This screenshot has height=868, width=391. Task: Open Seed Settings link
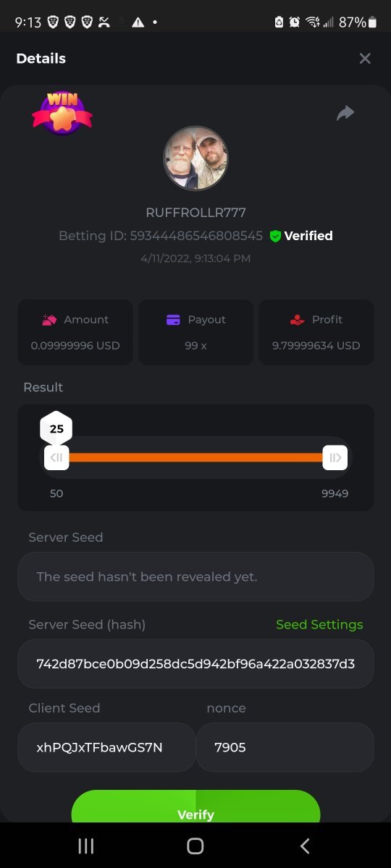click(x=319, y=624)
